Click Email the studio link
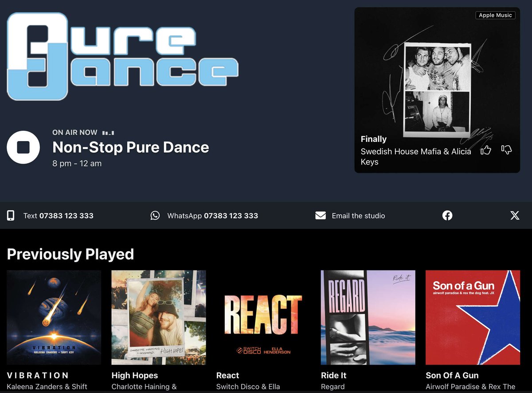This screenshot has height=393, width=532. [359, 216]
